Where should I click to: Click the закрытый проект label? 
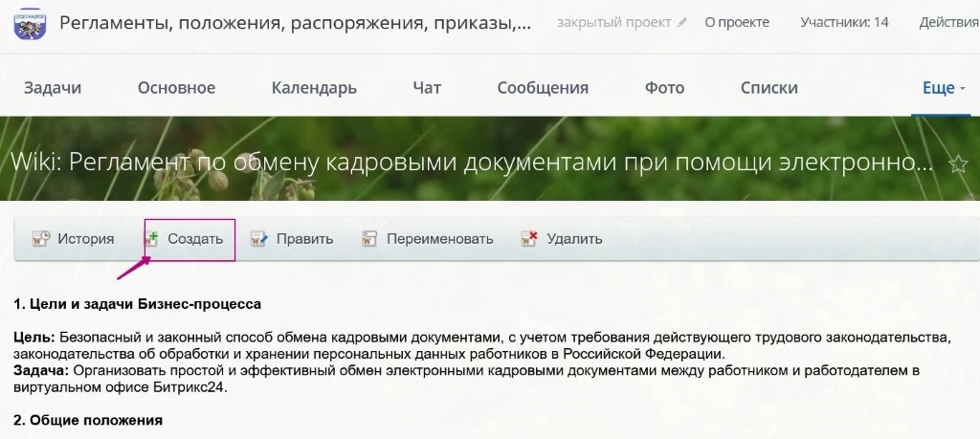pos(613,23)
